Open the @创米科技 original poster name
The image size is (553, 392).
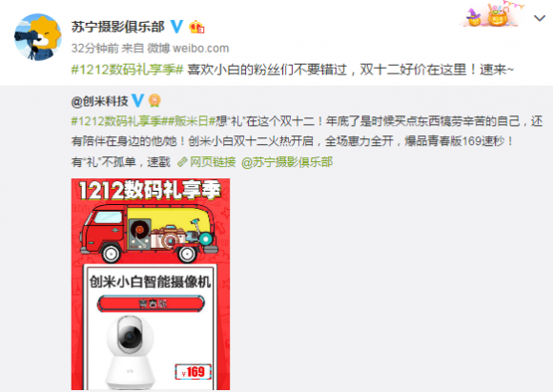(99, 101)
